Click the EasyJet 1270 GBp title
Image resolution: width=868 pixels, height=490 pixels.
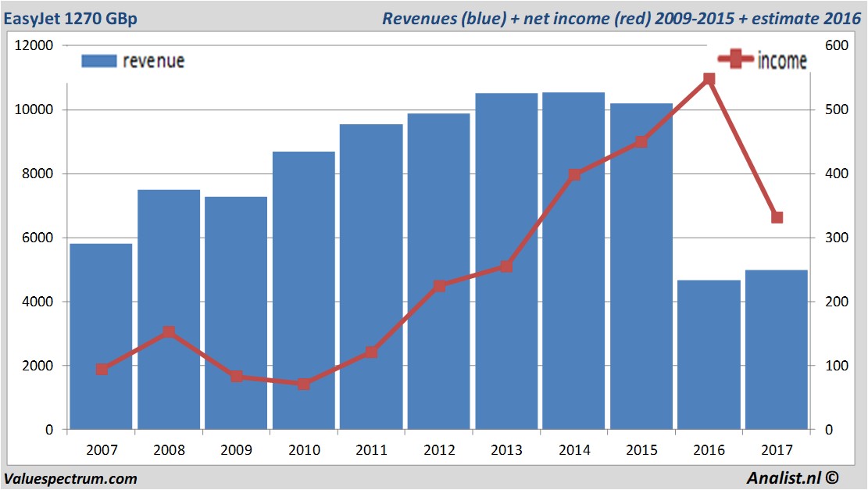pyautogui.click(x=70, y=19)
